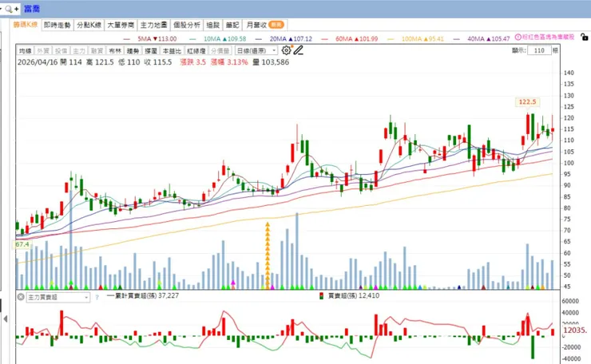Click the 漲幅 3.13% readout
Image resolution: width=591 pixels, height=364 pixels.
229,62
